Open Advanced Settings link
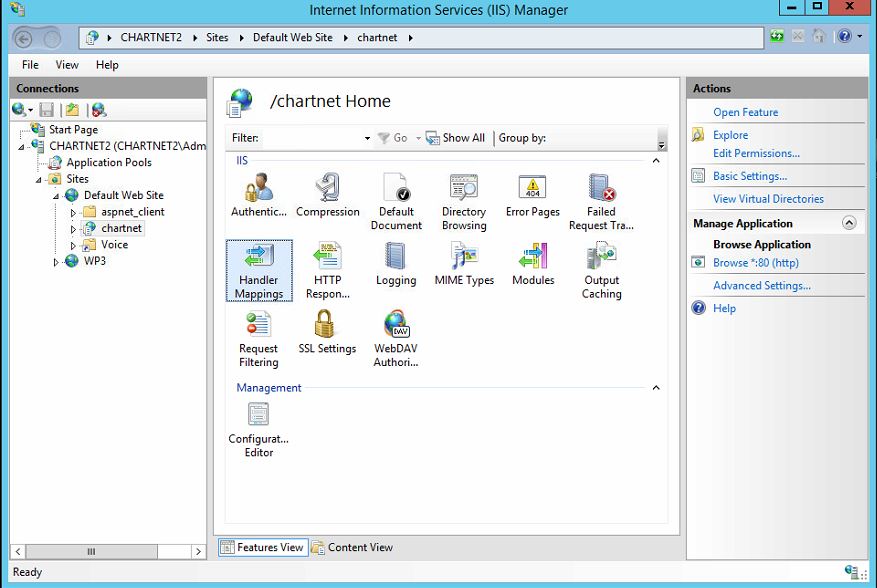This screenshot has height=588, width=877. tap(762, 286)
